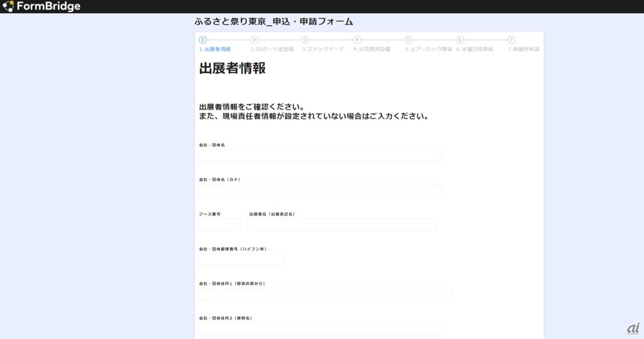Image resolution: width=644 pixels, height=339 pixels.
Task: Click the step 3 circle icon
Action: [306, 40]
